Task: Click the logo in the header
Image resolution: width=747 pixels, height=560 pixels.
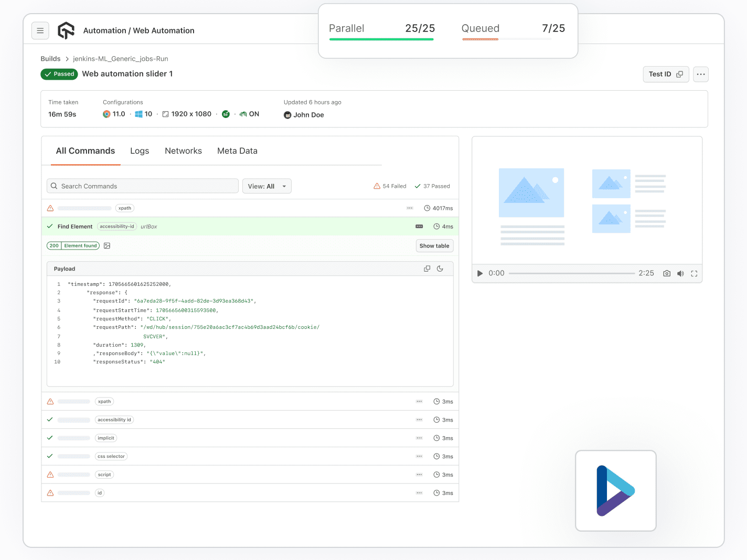Action: pos(66,31)
